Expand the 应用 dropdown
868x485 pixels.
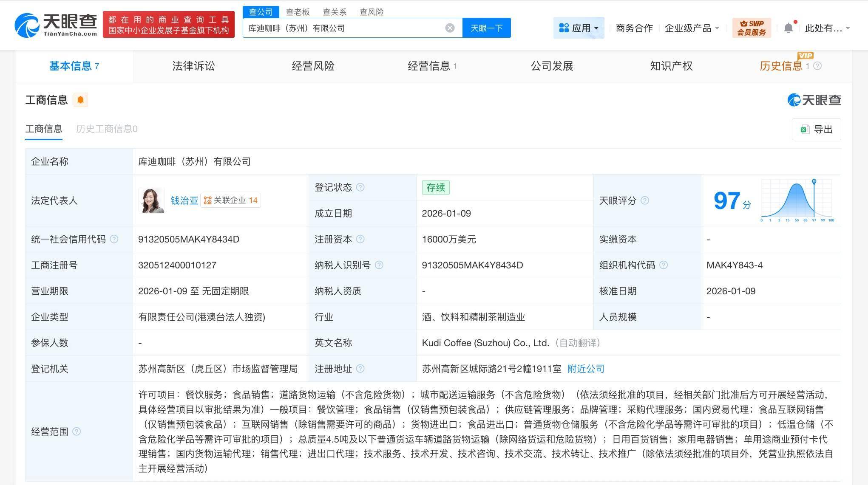579,28
